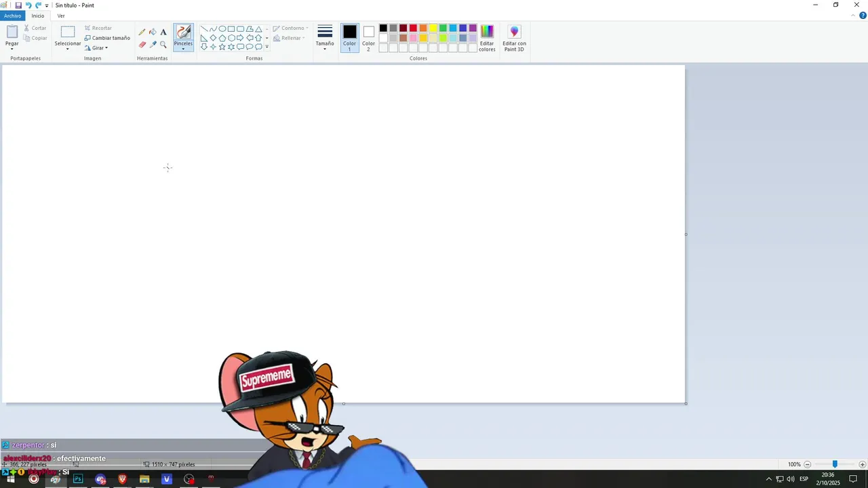The height and width of the screenshot is (488, 868).
Task: Select the Eraser tool
Action: [142, 44]
